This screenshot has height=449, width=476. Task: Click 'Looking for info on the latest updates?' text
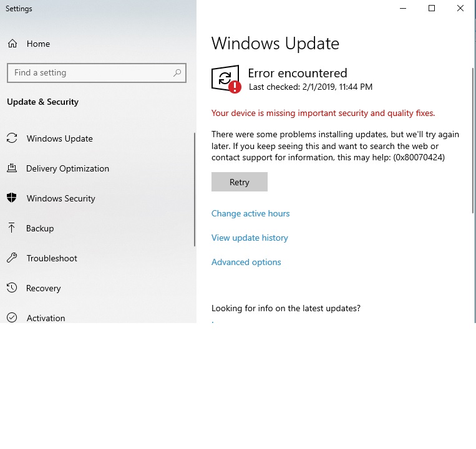point(286,308)
